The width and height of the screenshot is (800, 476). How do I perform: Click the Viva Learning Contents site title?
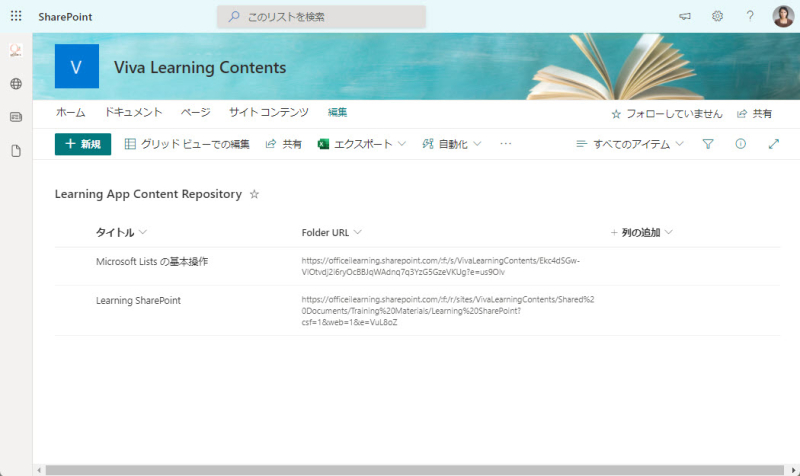tap(200, 67)
